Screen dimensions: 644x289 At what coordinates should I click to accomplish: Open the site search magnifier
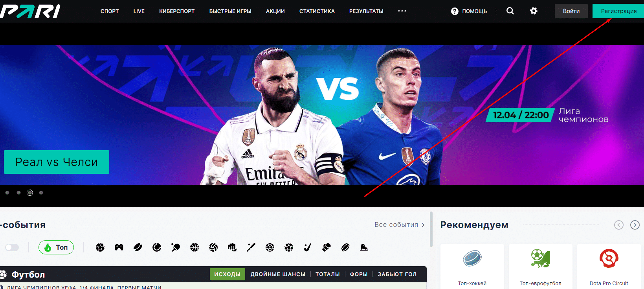tap(510, 11)
